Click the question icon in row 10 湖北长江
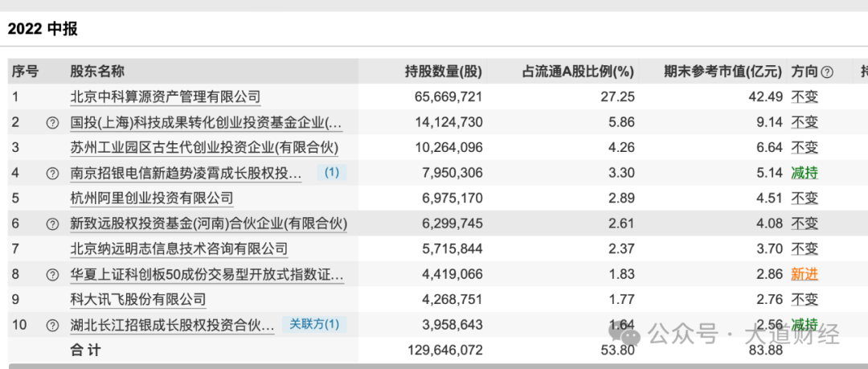 tap(52, 325)
